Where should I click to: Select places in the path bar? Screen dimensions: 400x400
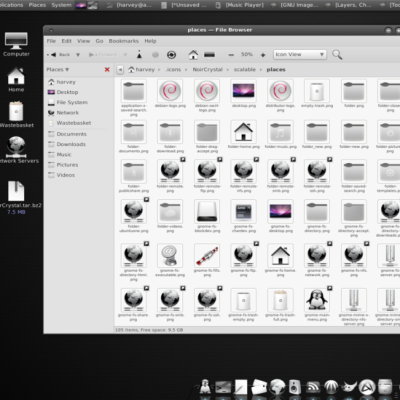(276, 70)
